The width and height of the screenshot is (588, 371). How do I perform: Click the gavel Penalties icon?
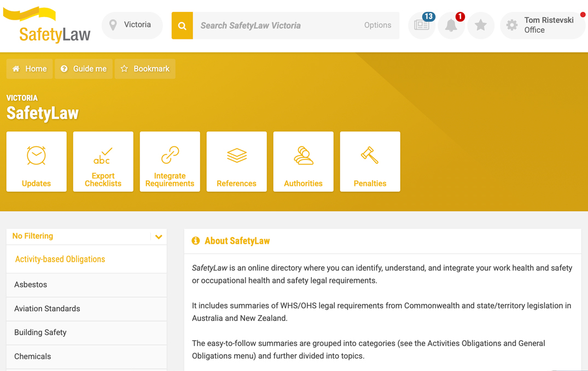point(370,155)
